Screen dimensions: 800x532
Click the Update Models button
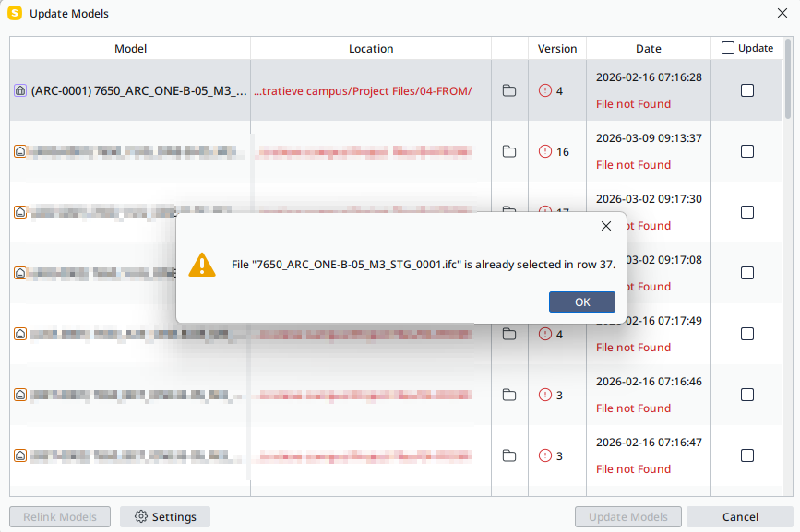click(x=628, y=516)
